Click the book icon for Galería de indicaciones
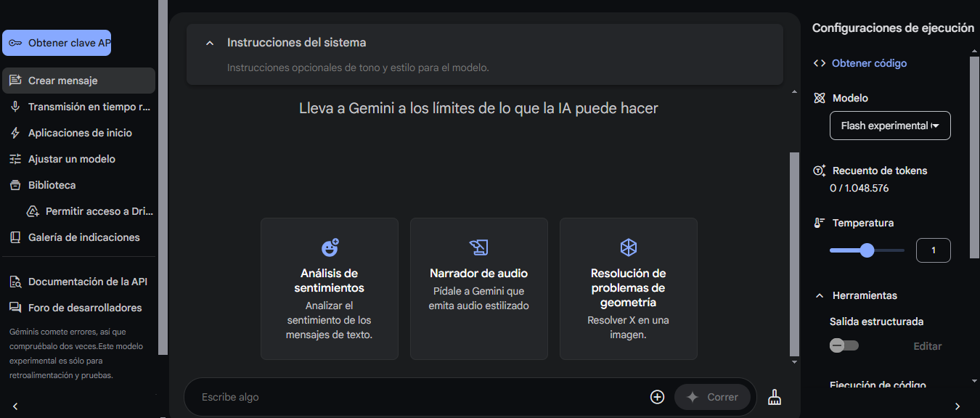This screenshot has width=980, height=418. tap(15, 237)
